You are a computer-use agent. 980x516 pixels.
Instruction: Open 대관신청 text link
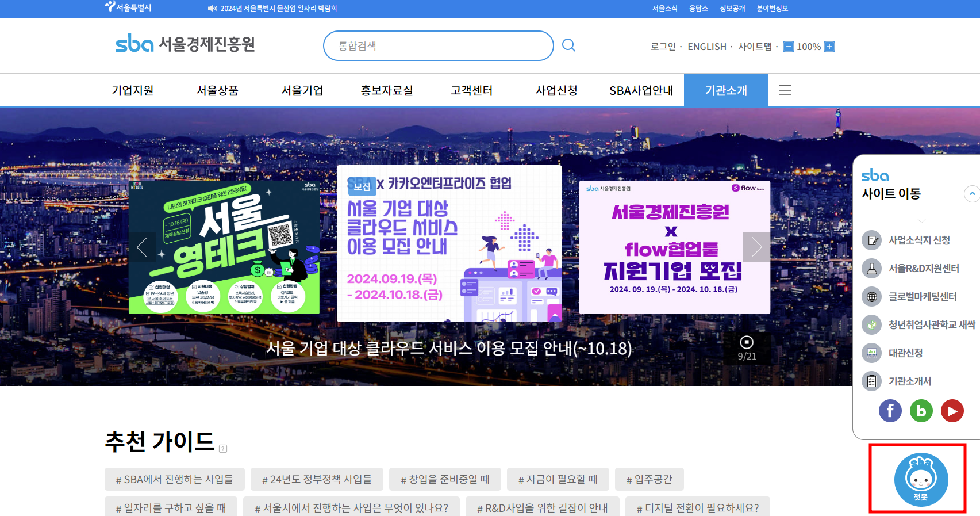(x=906, y=353)
